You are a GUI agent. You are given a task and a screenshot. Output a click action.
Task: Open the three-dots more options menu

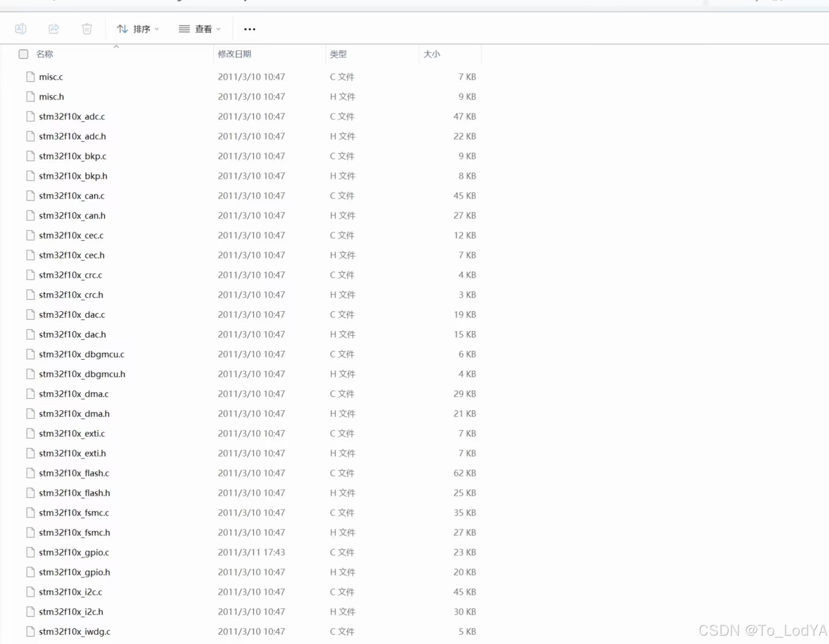point(250,29)
